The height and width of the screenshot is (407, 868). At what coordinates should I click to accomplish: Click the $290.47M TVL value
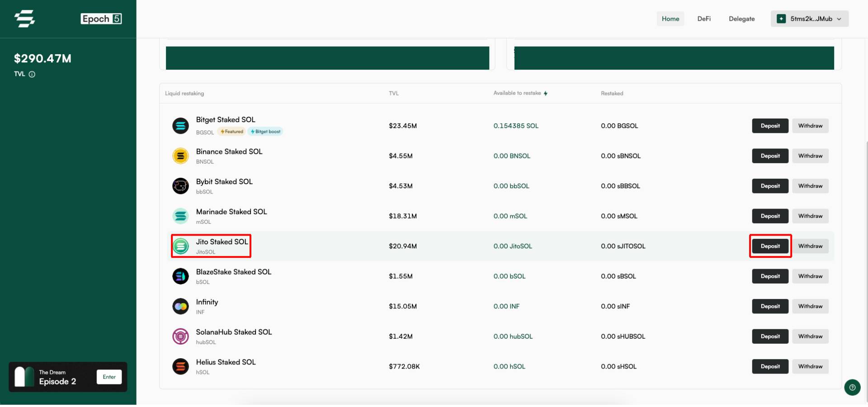pyautogui.click(x=42, y=58)
